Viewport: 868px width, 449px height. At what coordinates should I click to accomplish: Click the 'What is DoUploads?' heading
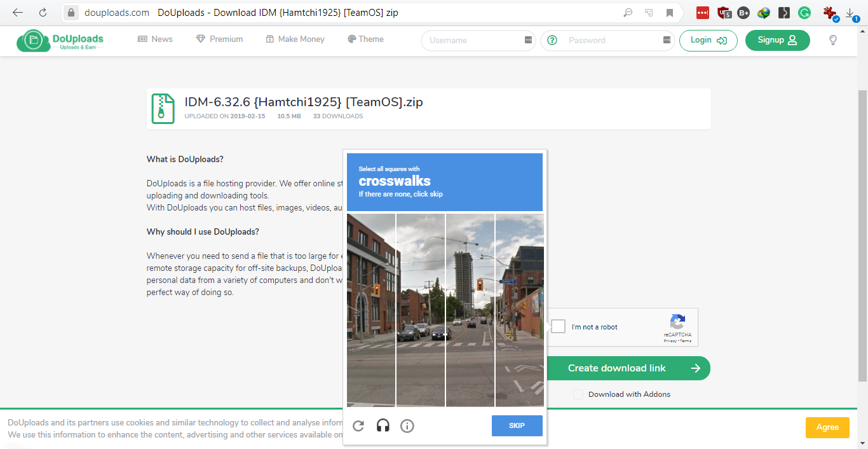click(185, 159)
